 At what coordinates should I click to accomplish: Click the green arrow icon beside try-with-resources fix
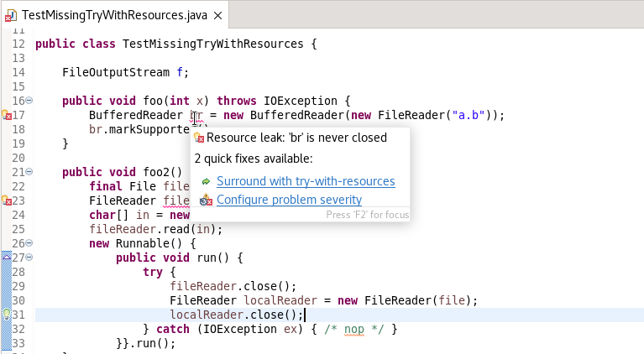[x=206, y=181]
